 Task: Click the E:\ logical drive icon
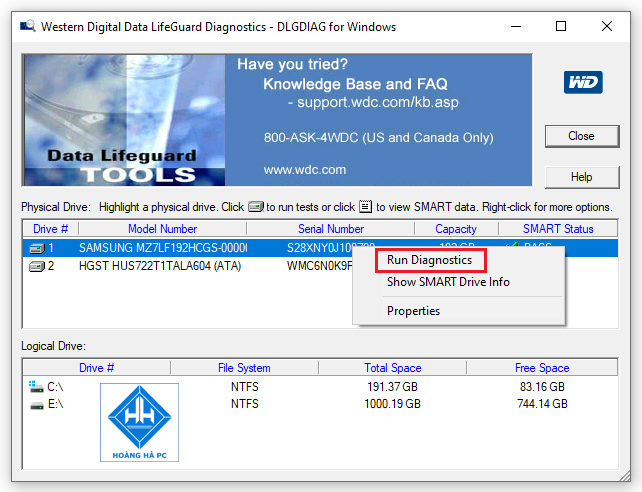[x=37, y=405]
